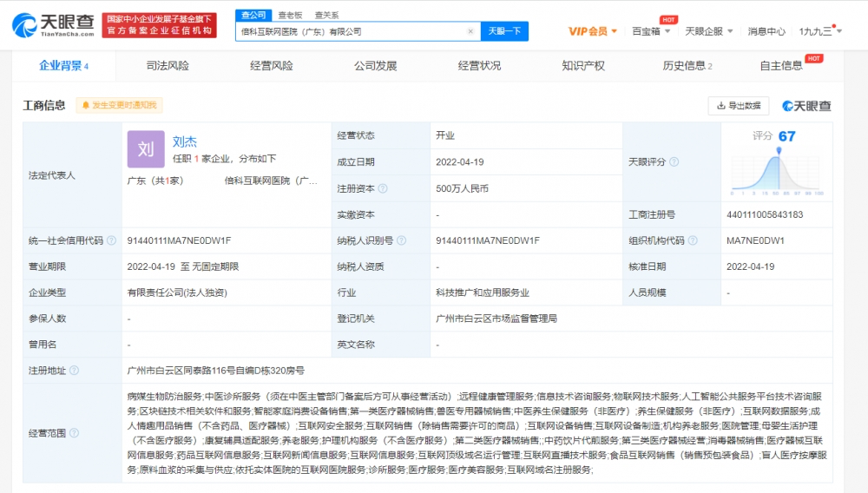
Task: Expand the 天眼企服 dropdown
Action: tap(708, 31)
